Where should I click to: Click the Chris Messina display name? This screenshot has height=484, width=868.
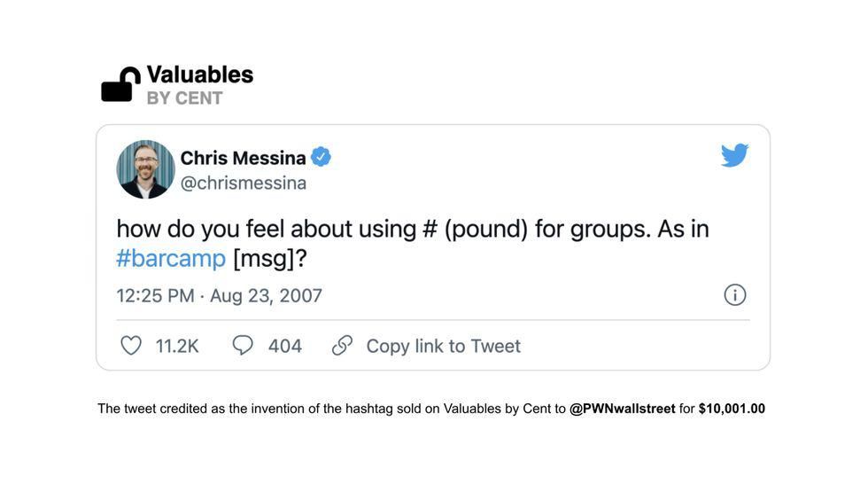click(243, 159)
